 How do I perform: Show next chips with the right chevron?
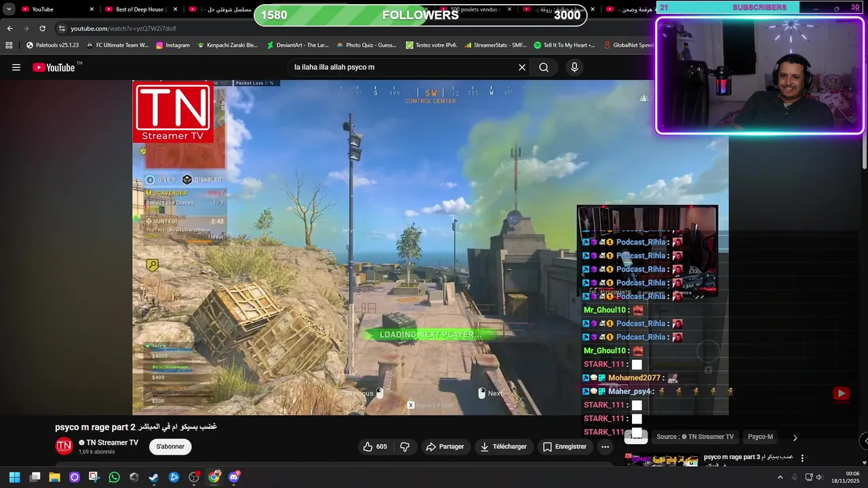[795, 437]
